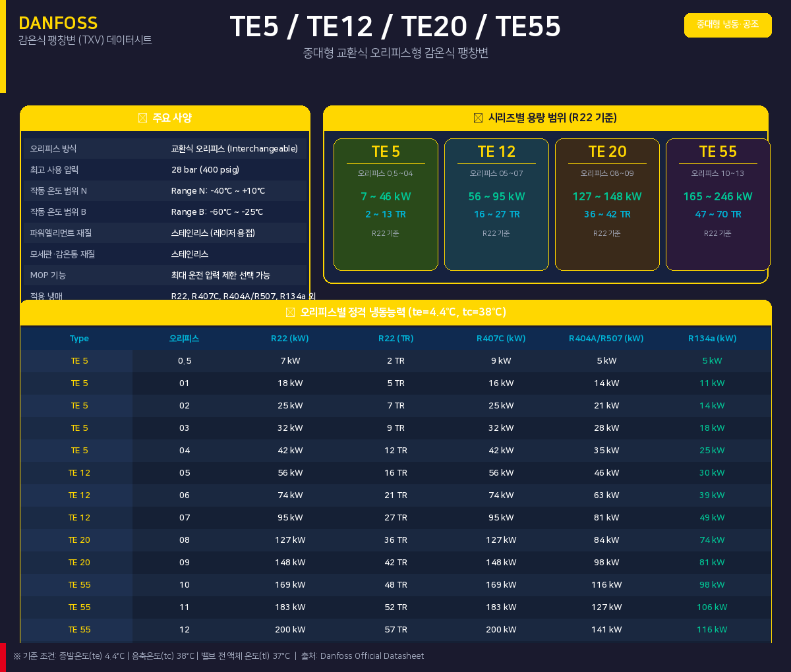791x672 pixels.
Task: Click the R404A/R507 (kW) column header
Action: click(x=606, y=339)
